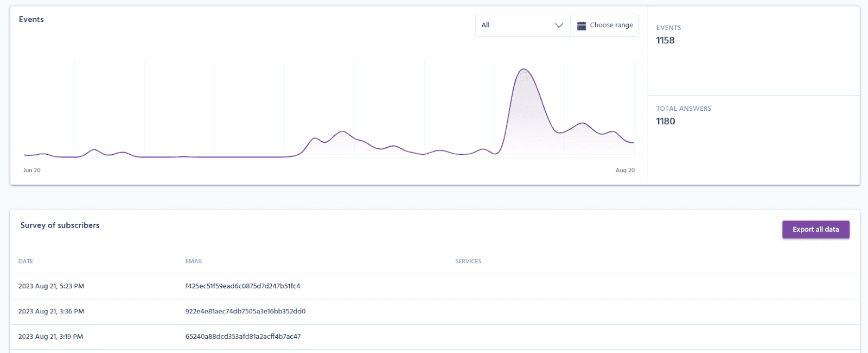Screen dimensions: 868x353
Task: Click email hash 65240a88dcd353afd81a2acff4b7ac47
Action: (x=243, y=337)
